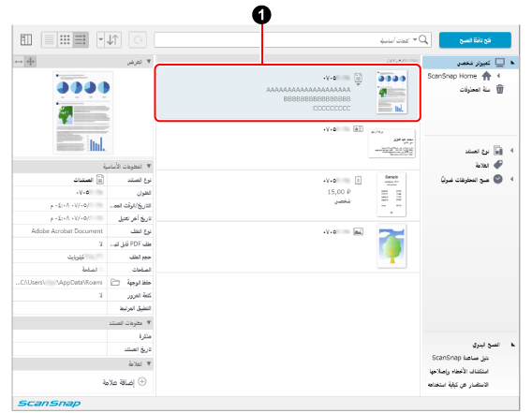This screenshot has width=532, height=413.
Task: Click the receipt type icon
Action: [358, 180]
